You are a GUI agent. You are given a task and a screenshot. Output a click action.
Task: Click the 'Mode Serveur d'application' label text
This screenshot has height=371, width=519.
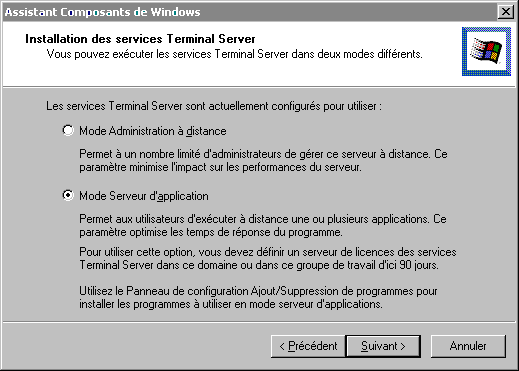tap(144, 196)
